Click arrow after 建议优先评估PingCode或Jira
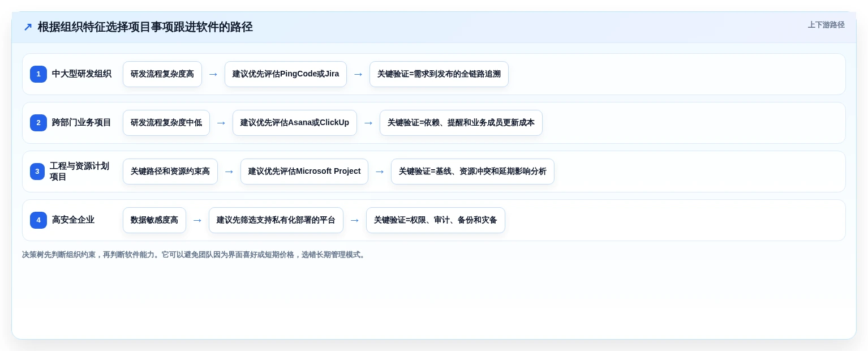The image size is (868, 351). tap(358, 74)
